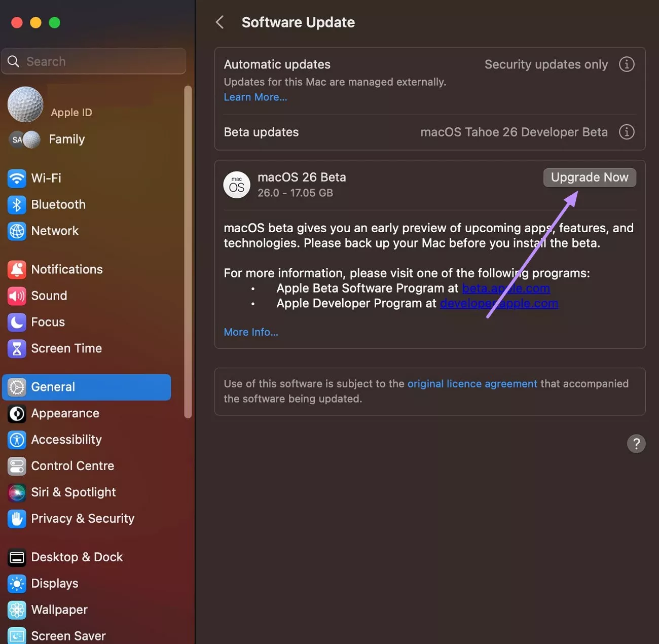Click the General gear icon
This screenshot has width=659, height=644.
[x=17, y=387]
